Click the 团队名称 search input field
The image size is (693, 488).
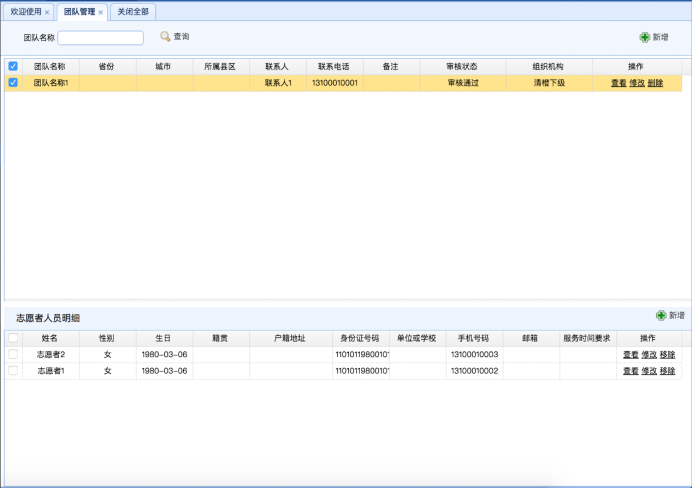[100, 38]
